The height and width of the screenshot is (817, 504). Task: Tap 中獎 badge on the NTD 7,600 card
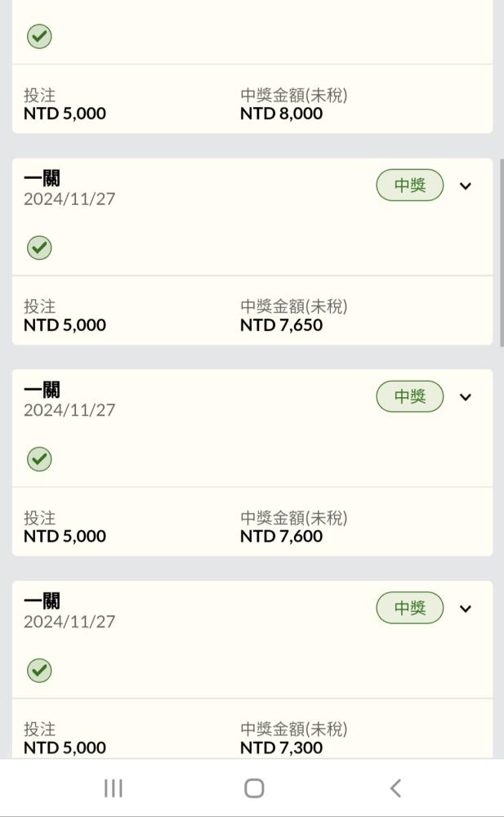click(x=410, y=397)
